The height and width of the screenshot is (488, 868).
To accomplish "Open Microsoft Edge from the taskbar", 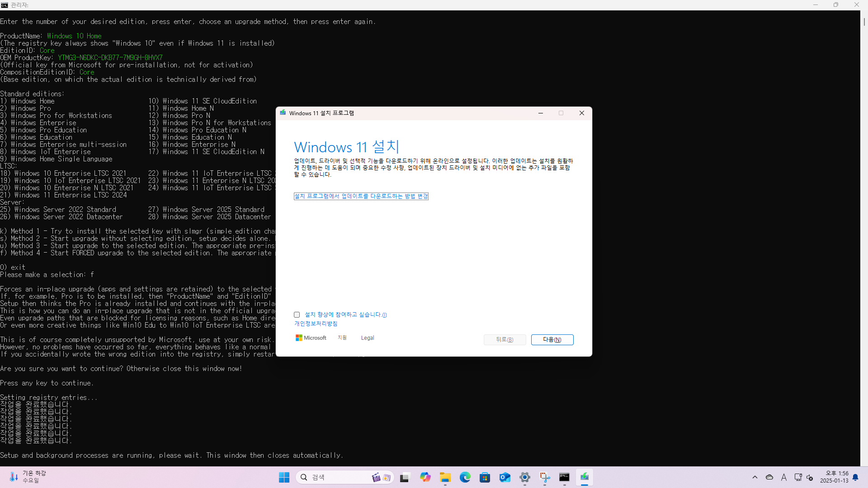I will (x=465, y=477).
